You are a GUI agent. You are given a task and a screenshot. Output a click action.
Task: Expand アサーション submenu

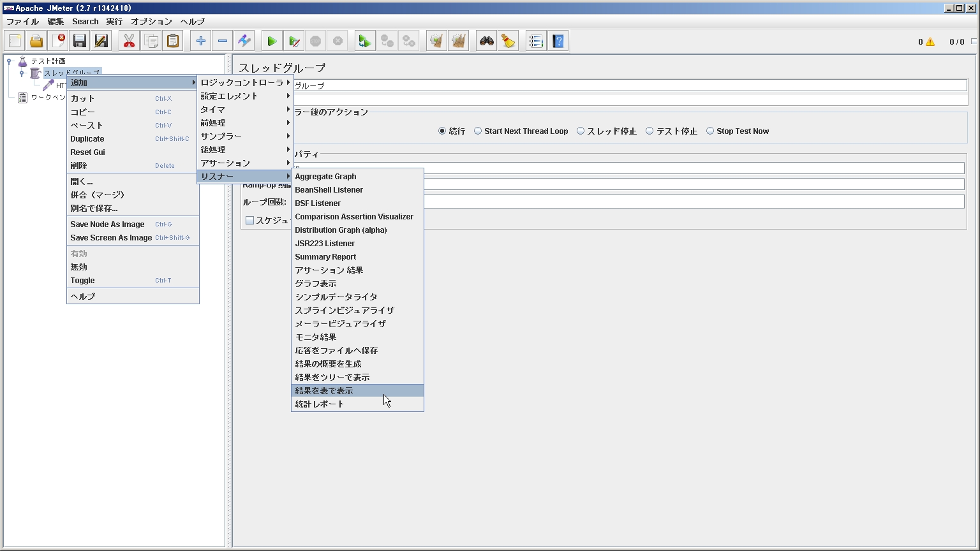(x=245, y=163)
